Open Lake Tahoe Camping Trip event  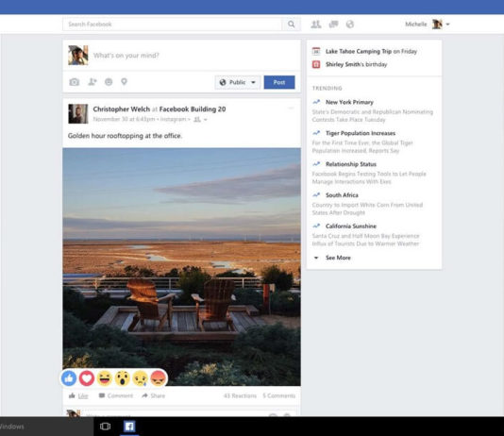(359, 51)
